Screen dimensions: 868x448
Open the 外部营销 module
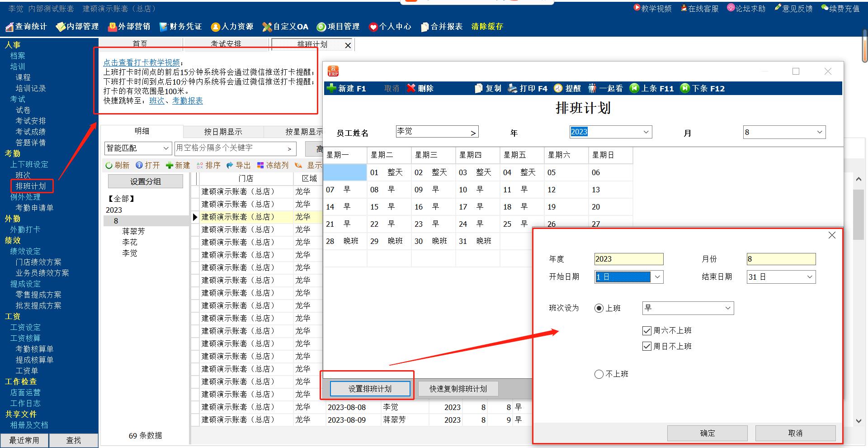[129, 27]
